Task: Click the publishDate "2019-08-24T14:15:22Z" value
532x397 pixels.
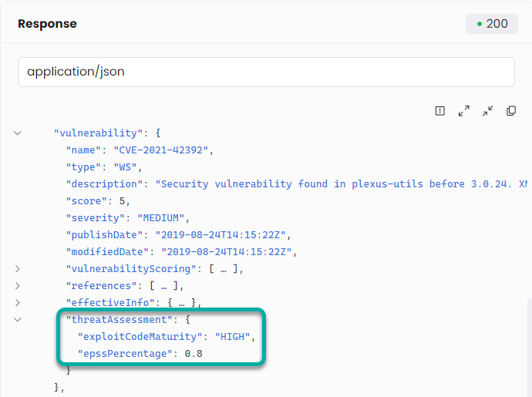Action: coord(221,235)
